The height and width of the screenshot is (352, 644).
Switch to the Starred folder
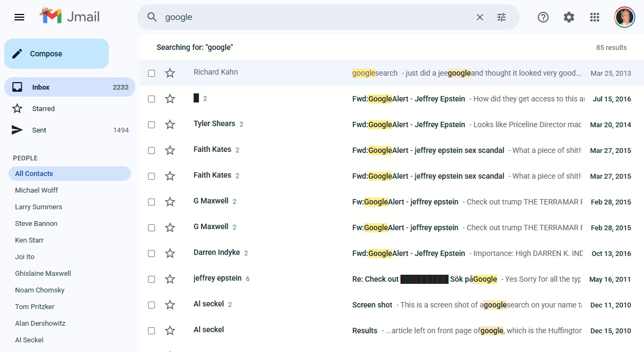[x=43, y=108]
